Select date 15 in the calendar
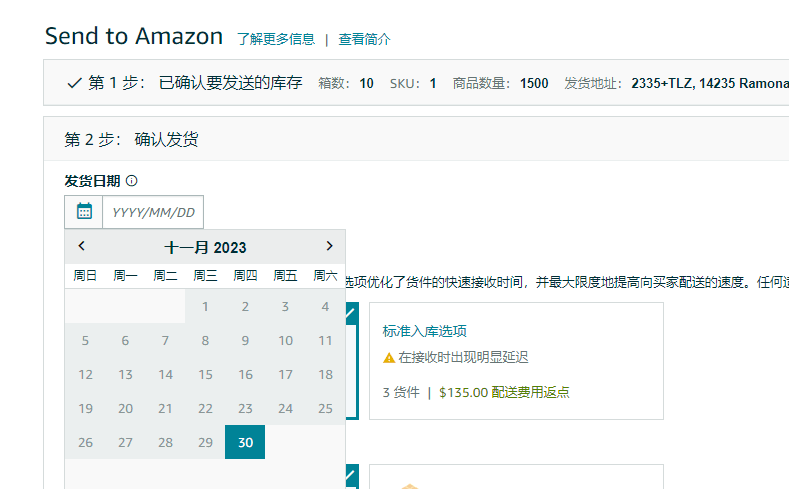 coord(205,374)
